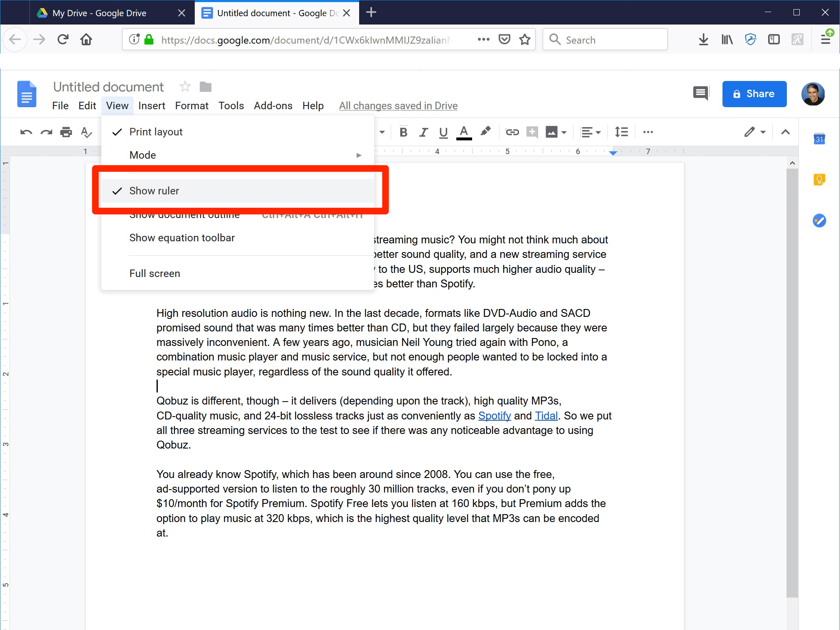Screen dimensions: 840x630
Task: Uncheck Show ruler option
Action: [x=238, y=191]
